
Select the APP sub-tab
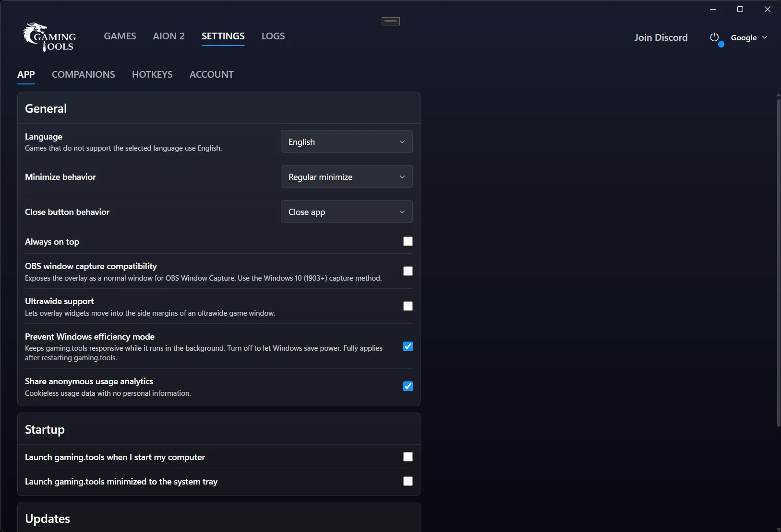point(26,74)
